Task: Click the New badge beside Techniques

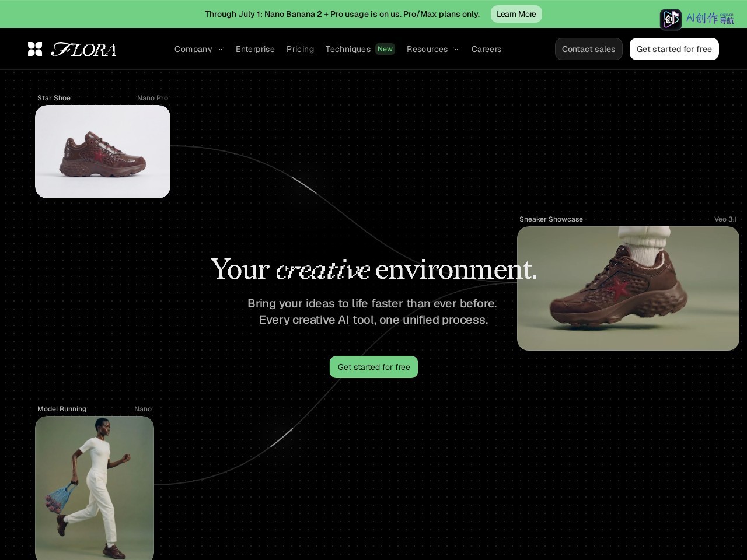Action: [x=385, y=49]
